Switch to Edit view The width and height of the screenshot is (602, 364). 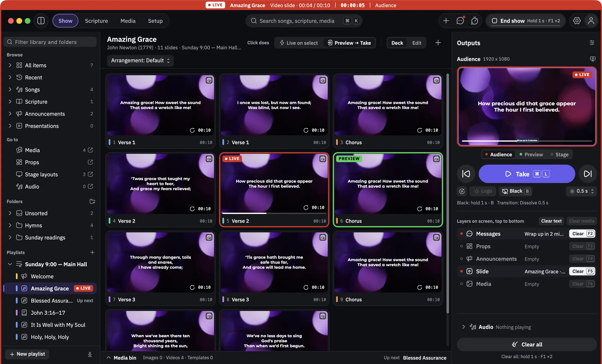[x=417, y=43]
